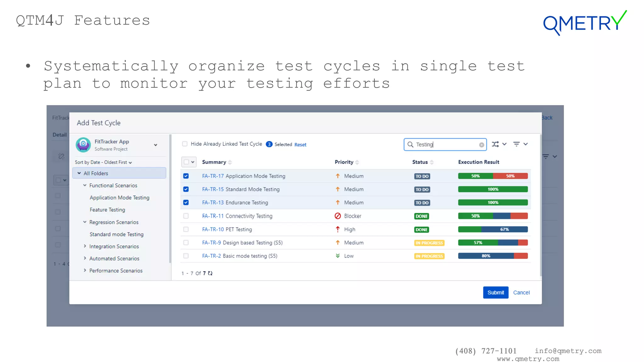Expand the Automated Scenarios folder
Viewport: 644px width, 362px height.
(x=85, y=258)
